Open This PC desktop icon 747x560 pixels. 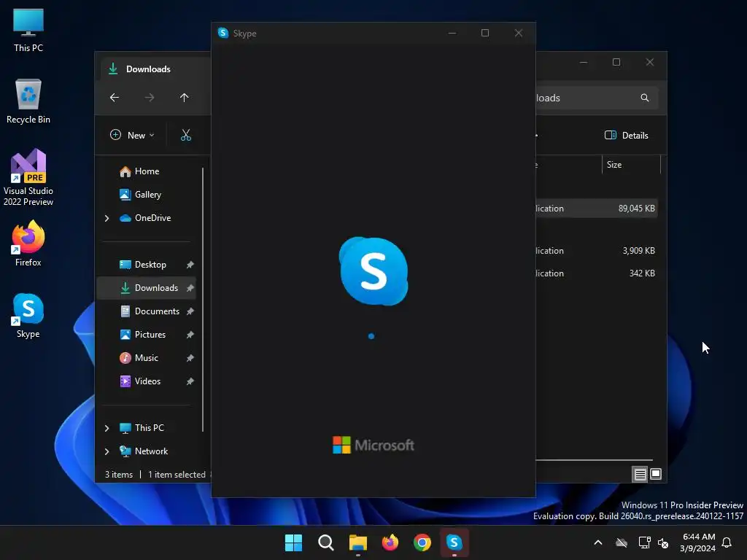28,31
